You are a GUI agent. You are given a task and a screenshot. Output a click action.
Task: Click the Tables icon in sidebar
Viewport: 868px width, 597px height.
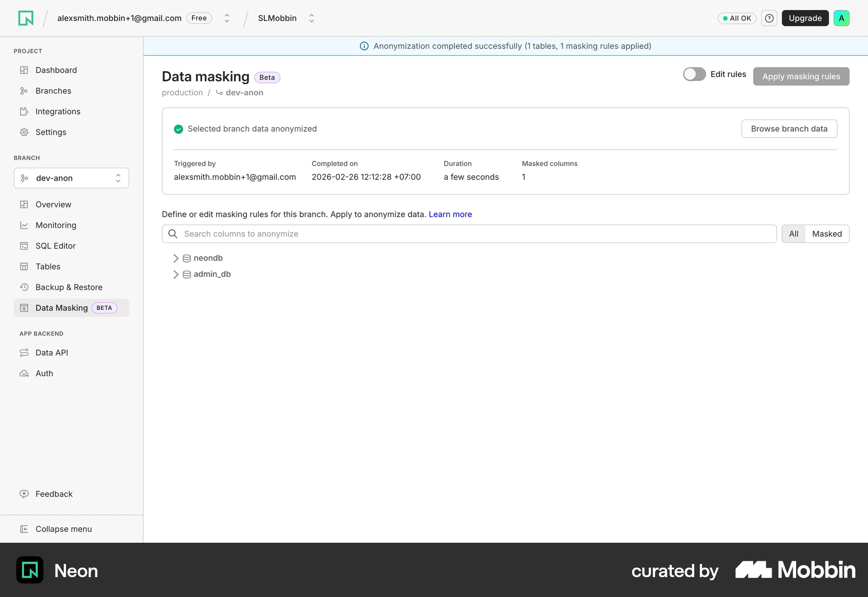(x=24, y=267)
